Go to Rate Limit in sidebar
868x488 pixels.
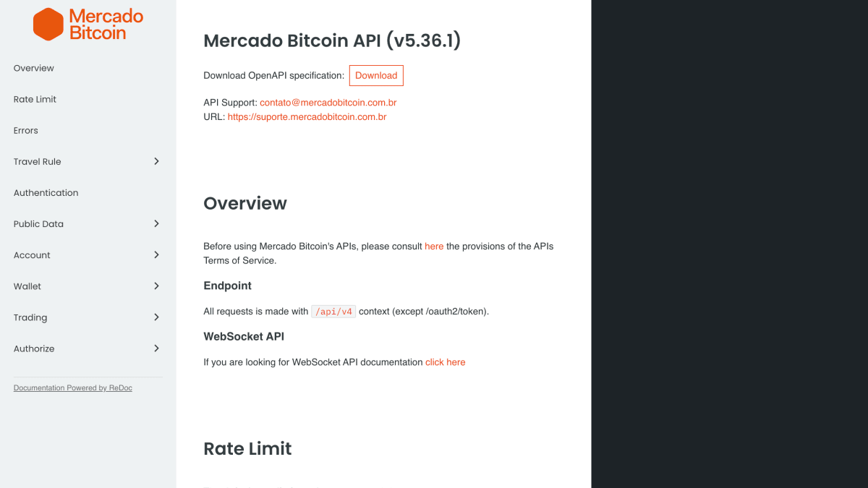(88, 99)
